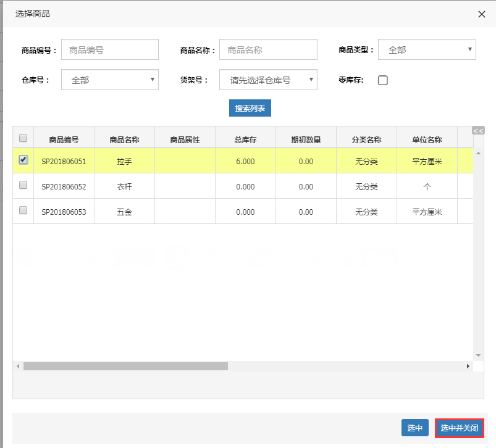Open the 商品类型 dropdown
The image size is (496, 448).
click(x=427, y=49)
